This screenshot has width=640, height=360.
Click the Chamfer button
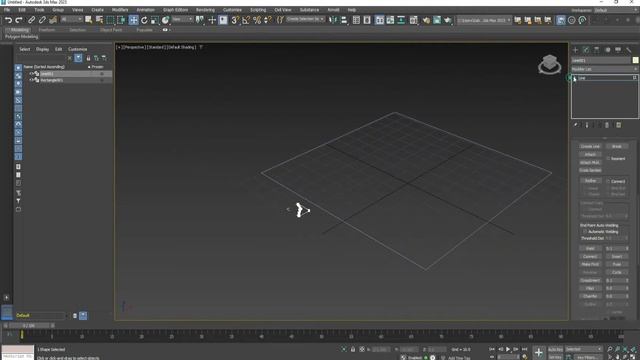[590, 296]
